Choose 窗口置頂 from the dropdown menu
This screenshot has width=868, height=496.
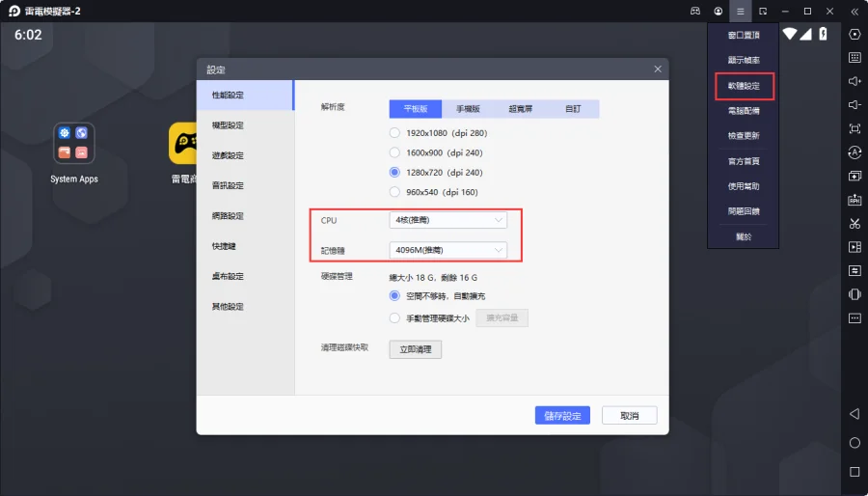(744, 35)
